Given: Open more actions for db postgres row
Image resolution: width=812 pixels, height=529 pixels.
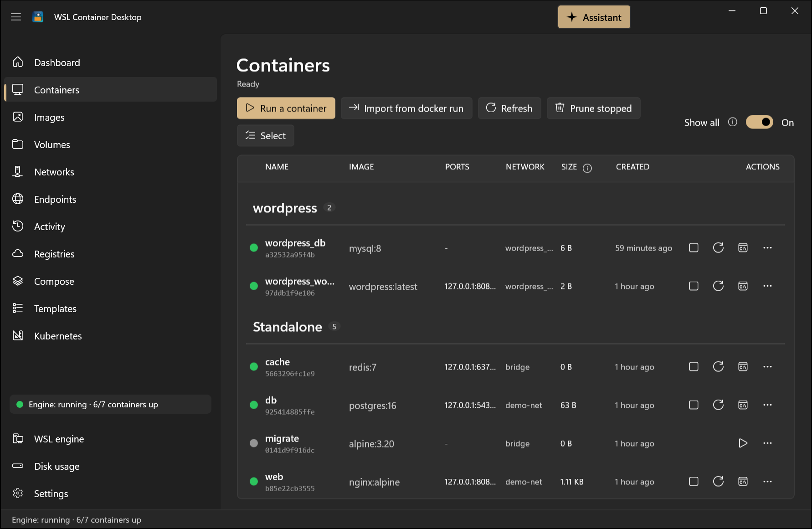Looking at the screenshot, I should pyautogui.click(x=767, y=405).
